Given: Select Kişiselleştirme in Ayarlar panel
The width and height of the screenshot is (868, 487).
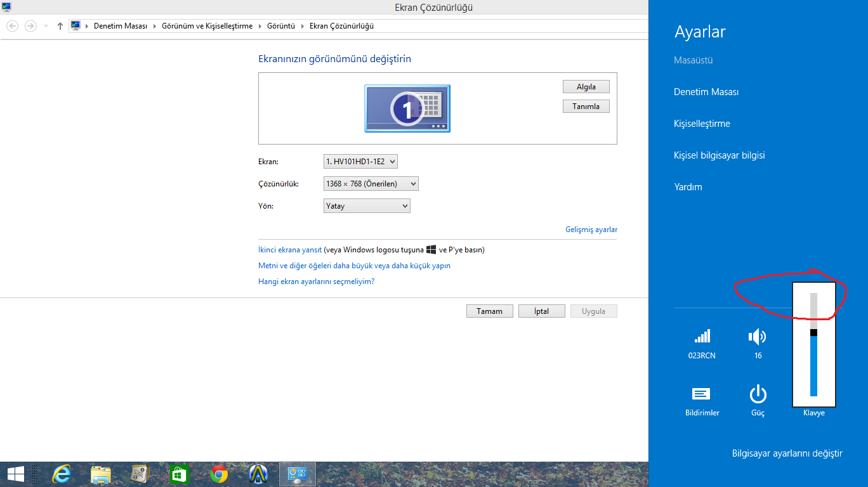Looking at the screenshot, I should [x=702, y=124].
